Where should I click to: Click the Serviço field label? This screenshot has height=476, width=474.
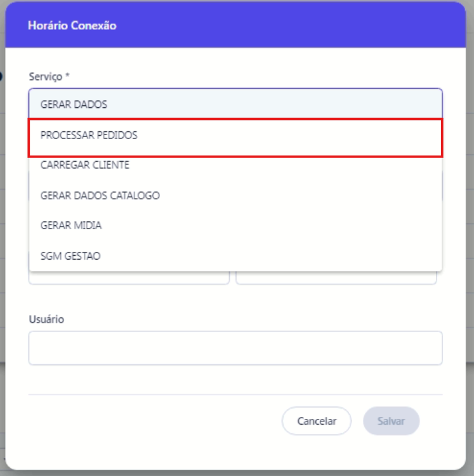45,76
